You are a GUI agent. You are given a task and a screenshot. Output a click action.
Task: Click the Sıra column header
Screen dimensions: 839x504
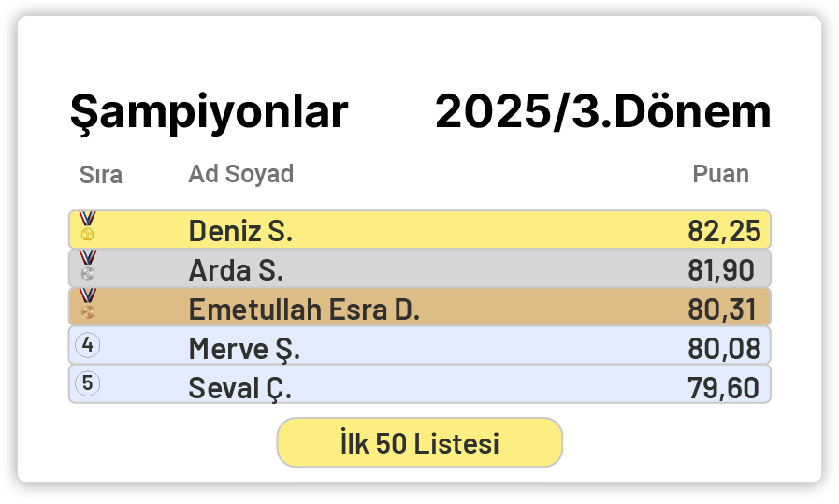(x=101, y=175)
